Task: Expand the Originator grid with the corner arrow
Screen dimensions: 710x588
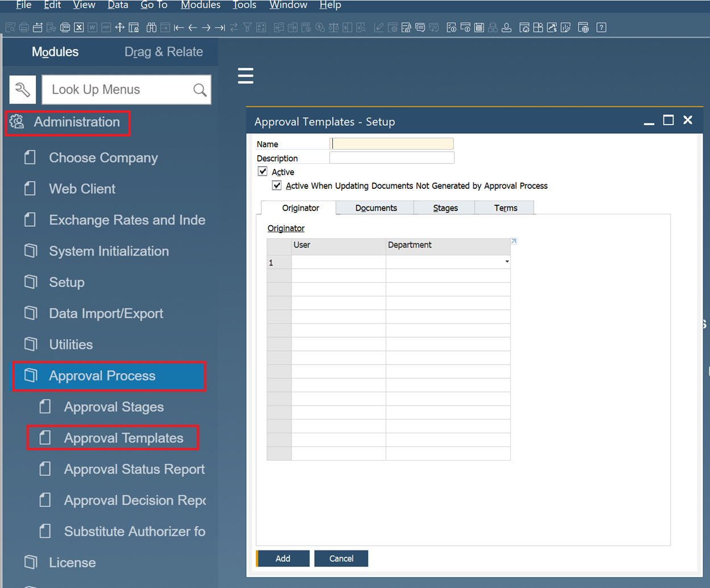Action: [514, 241]
